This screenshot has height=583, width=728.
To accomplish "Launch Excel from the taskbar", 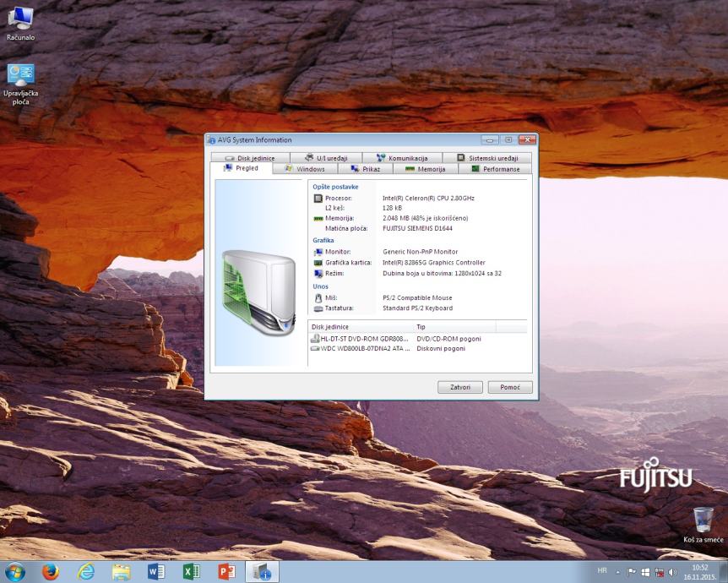I will coord(191,572).
